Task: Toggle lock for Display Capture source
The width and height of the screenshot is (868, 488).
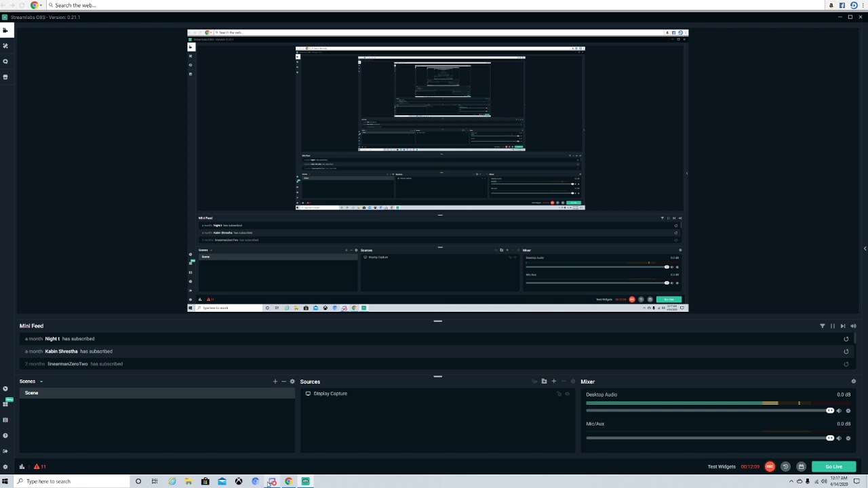Action: click(x=559, y=394)
